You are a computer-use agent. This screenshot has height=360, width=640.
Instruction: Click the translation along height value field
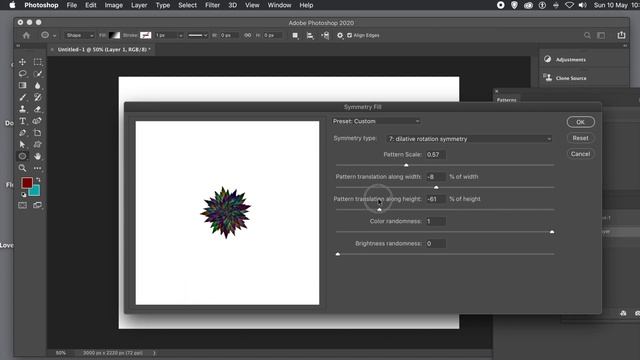coord(436,199)
